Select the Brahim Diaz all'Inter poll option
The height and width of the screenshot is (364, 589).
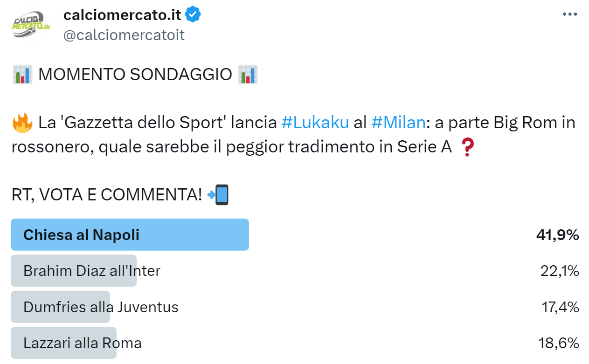(91, 271)
